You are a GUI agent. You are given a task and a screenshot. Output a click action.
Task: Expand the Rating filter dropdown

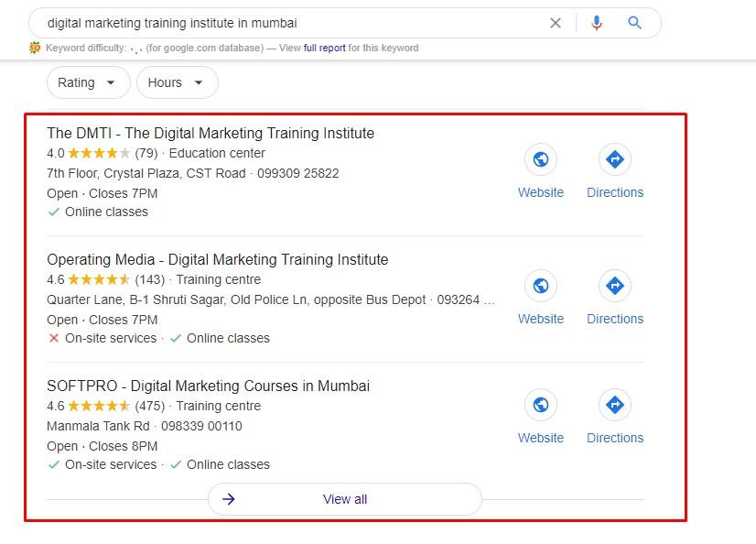(x=89, y=82)
